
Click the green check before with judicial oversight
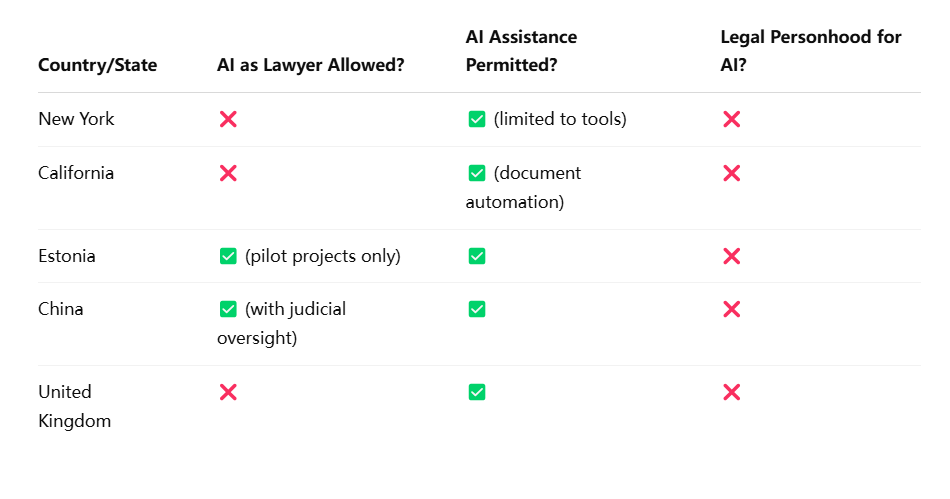pyautogui.click(x=228, y=309)
